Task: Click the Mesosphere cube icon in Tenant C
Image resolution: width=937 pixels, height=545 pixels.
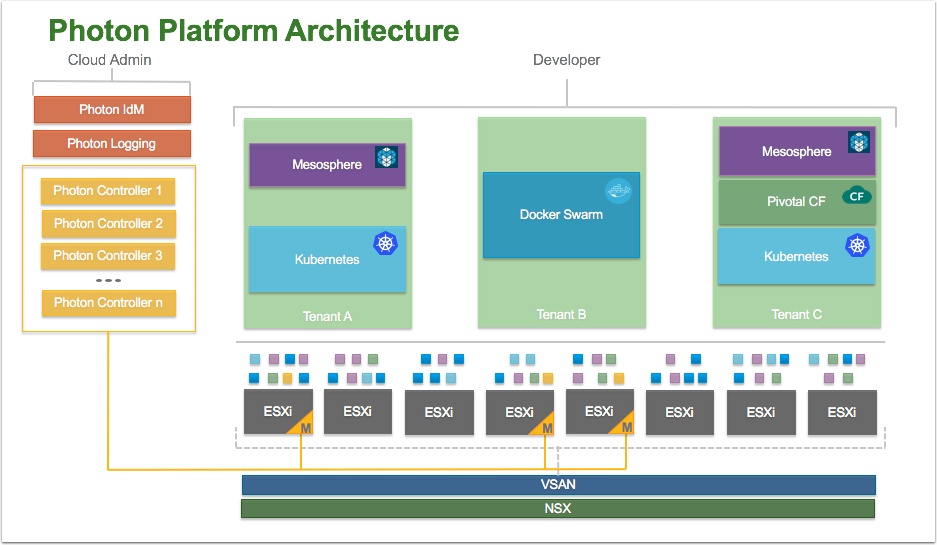Action: (x=859, y=142)
